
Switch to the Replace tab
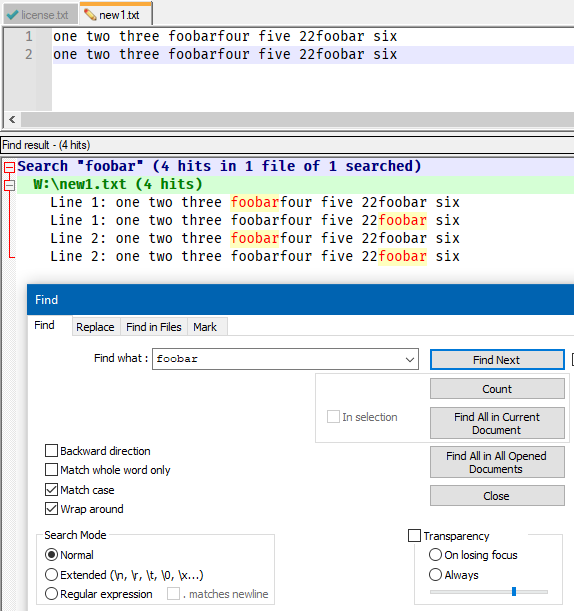95,327
